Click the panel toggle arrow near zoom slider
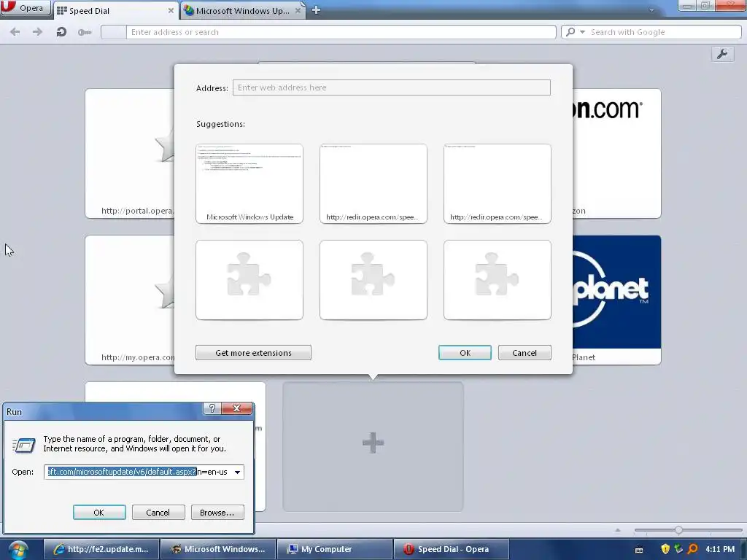747x560 pixels. tap(618, 530)
